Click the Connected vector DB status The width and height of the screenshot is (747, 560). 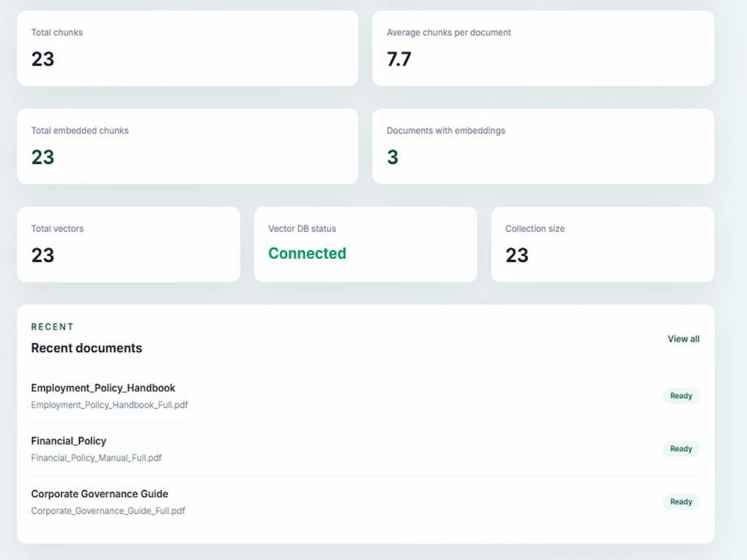pyautogui.click(x=307, y=253)
